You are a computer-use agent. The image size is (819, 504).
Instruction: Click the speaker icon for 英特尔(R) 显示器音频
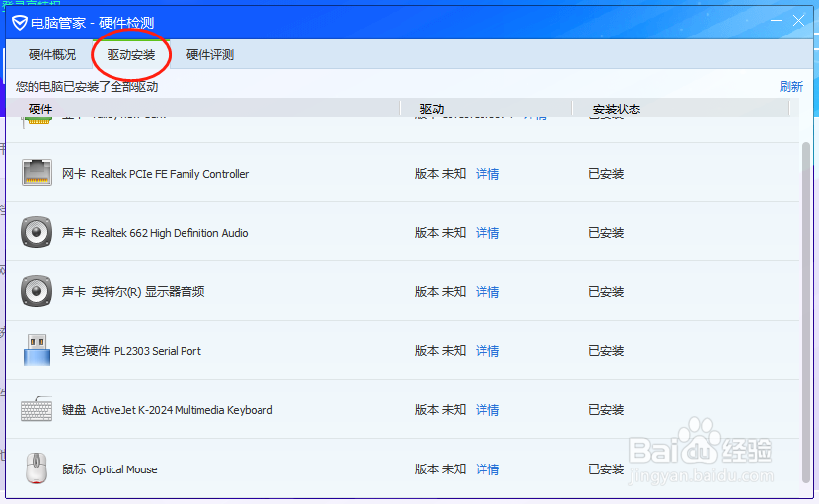(37, 291)
